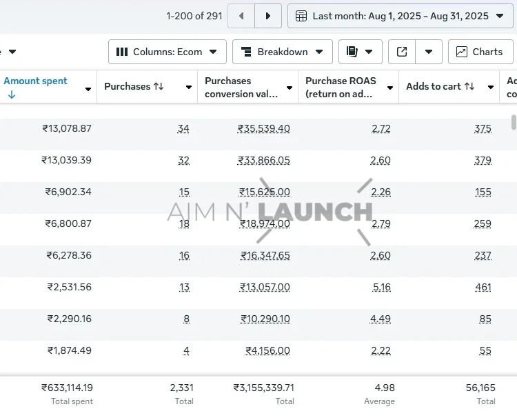This screenshot has height=420, width=517.
Task: Click the ₹35,539.40 conversion value
Action: tap(264, 129)
